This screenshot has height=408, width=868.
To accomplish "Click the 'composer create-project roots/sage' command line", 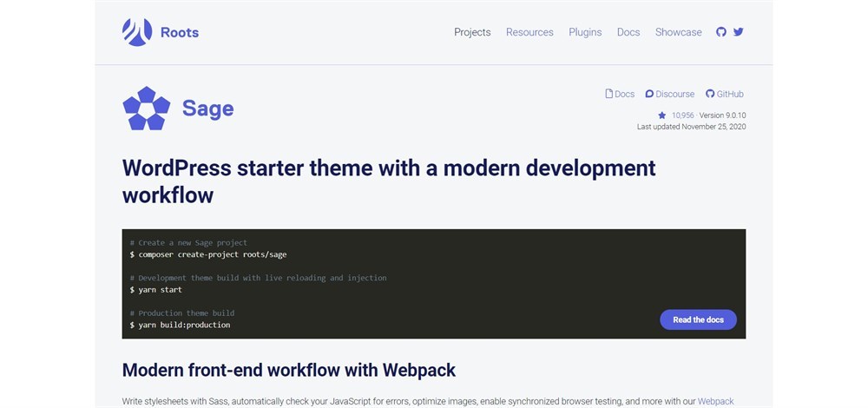I will [208, 254].
